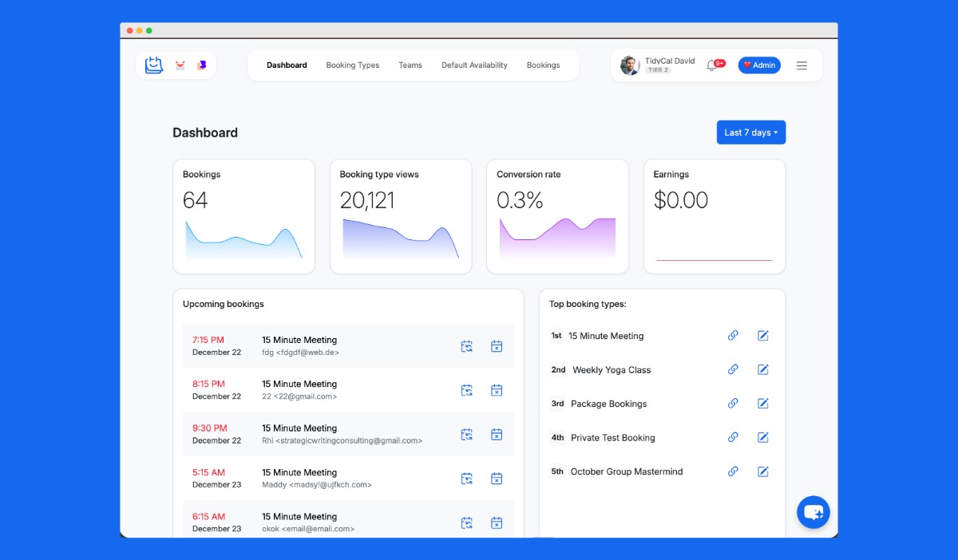
Task: Click the Admin button
Action: [759, 65]
